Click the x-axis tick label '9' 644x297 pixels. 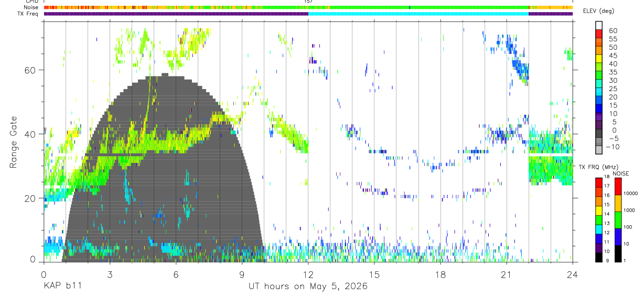pyautogui.click(x=242, y=274)
